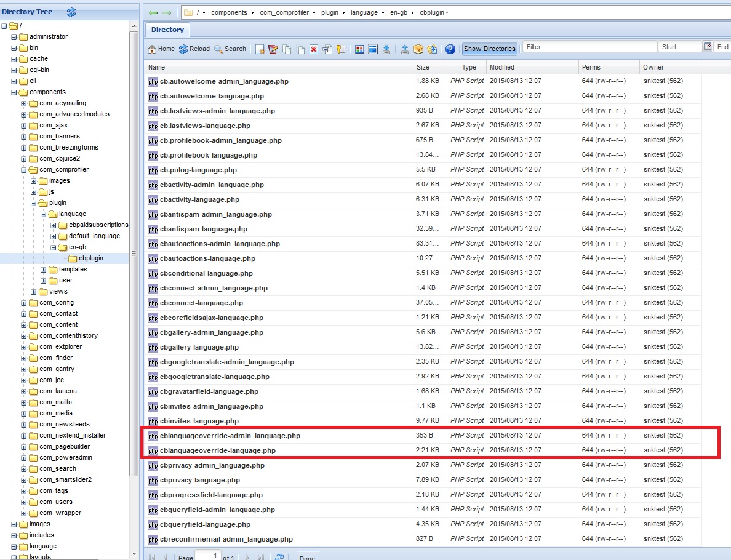Sort by the Modified column header
731x560 pixels.
(532, 67)
